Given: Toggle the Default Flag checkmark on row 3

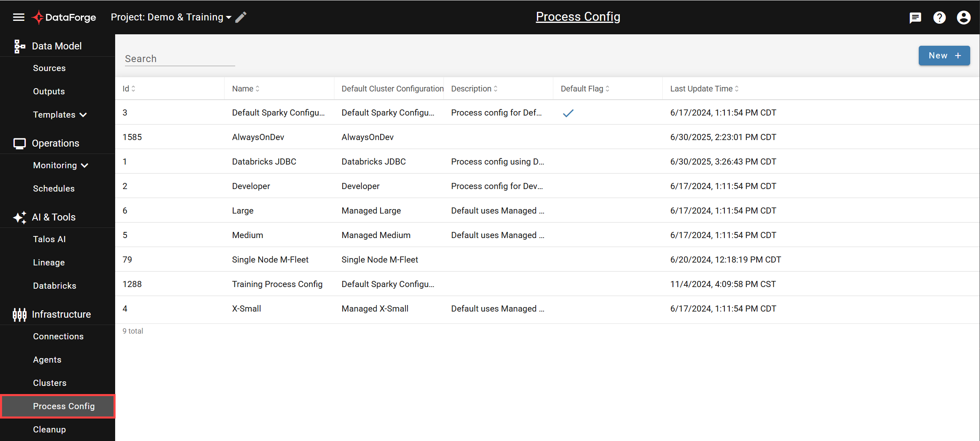Looking at the screenshot, I should point(568,113).
